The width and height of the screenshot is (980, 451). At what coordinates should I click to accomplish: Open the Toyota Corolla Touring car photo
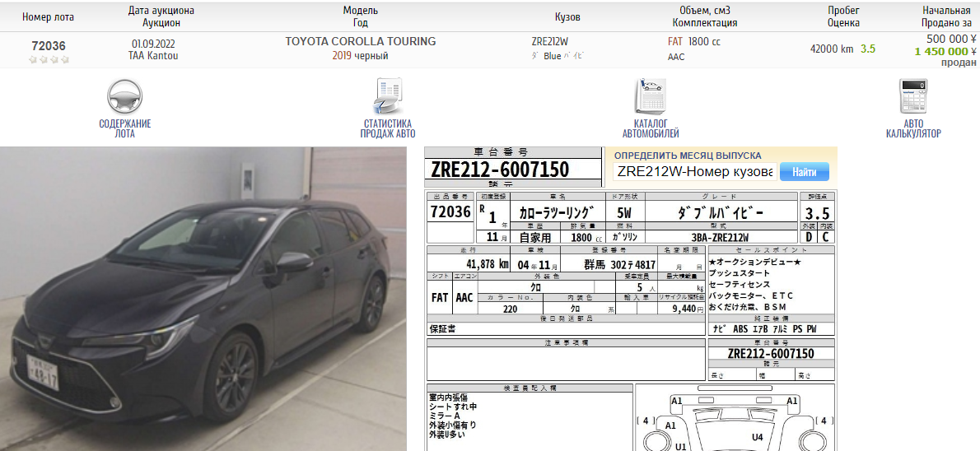click(203, 299)
